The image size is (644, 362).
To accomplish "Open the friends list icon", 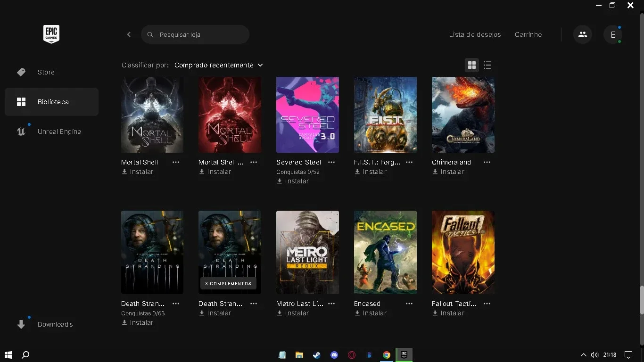I will coord(583,34).
